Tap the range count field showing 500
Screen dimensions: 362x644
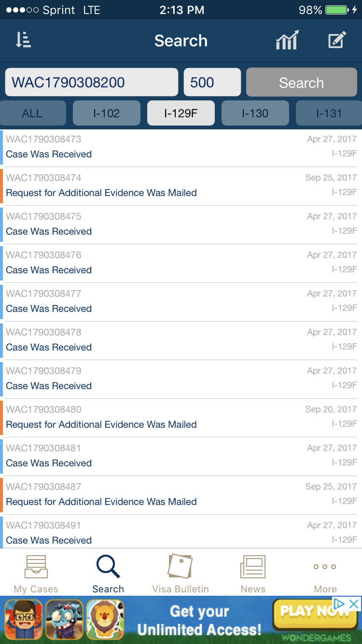tap(212, 83)
